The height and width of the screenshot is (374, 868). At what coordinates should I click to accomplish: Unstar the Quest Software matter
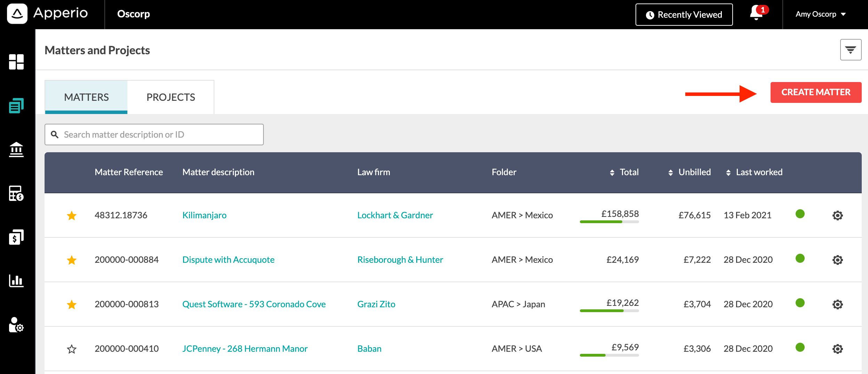pos(72,304)
